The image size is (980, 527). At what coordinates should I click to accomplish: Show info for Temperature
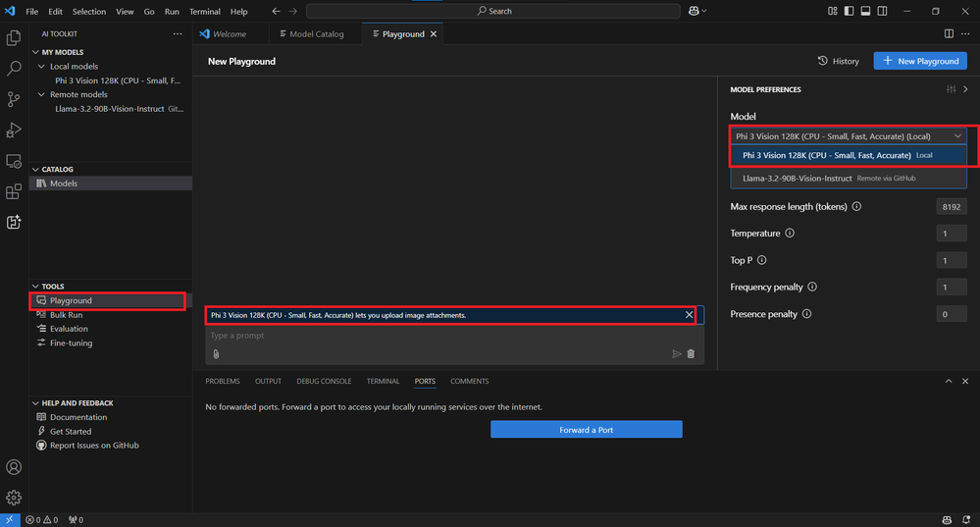(790, 234)
